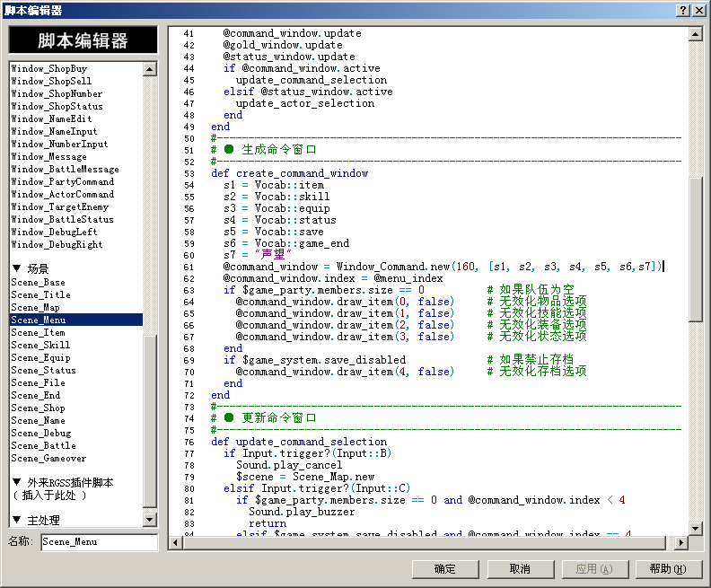Click line 82 Sound.play_buzzer
Viewport: 711px width, 588px height.
(x=302, y=513)
